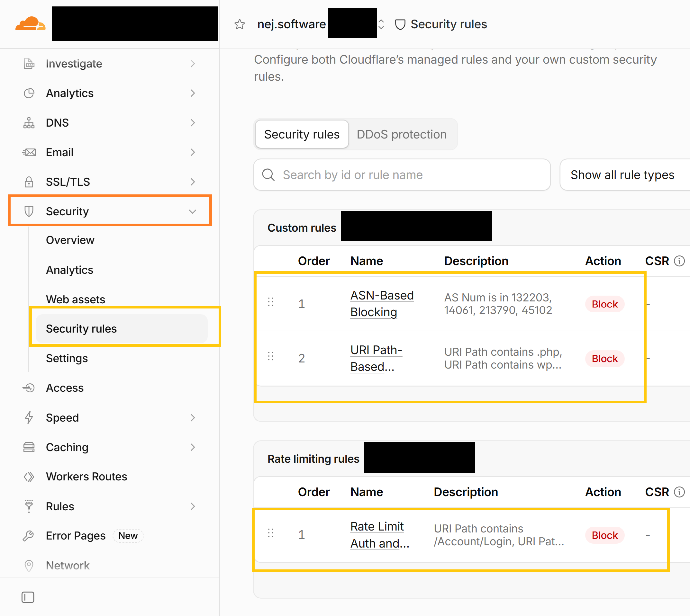Click the Investigate sidebar icon
The width and height of the screenshot is (690, 616).
[x=29, y=64]
